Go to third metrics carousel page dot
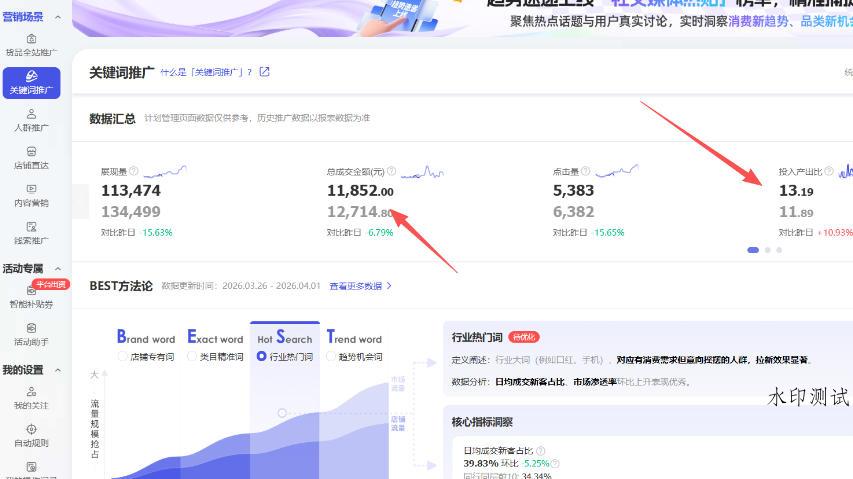Viewport: 853px width, 479px height. [779, 250]
